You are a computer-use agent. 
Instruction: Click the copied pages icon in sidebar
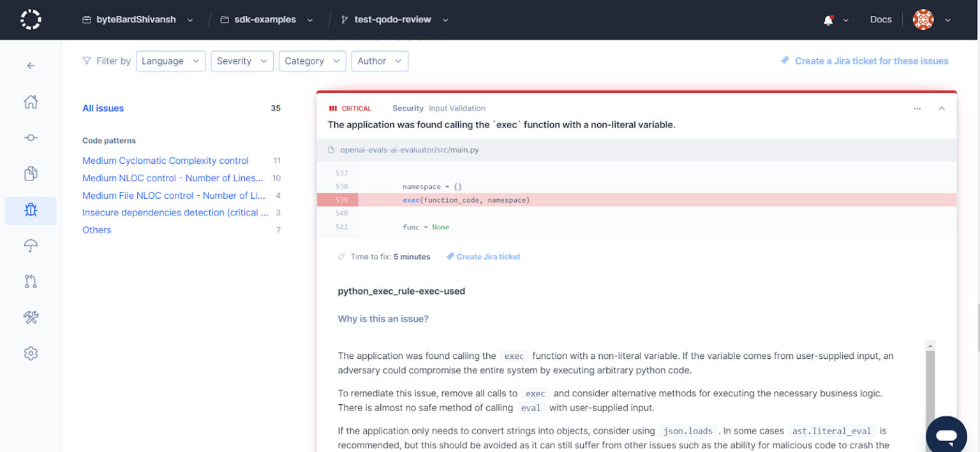(30, 173)
